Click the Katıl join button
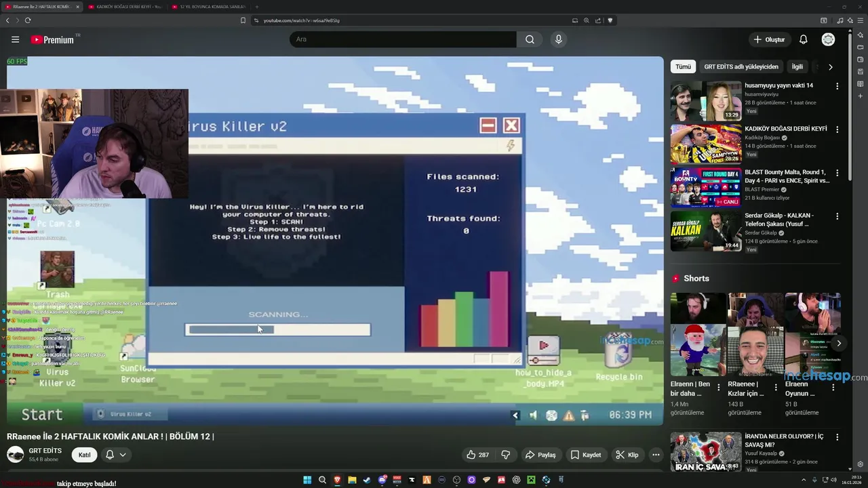The height and width of the screenshot is (488, 868). (x=84, y=455)
